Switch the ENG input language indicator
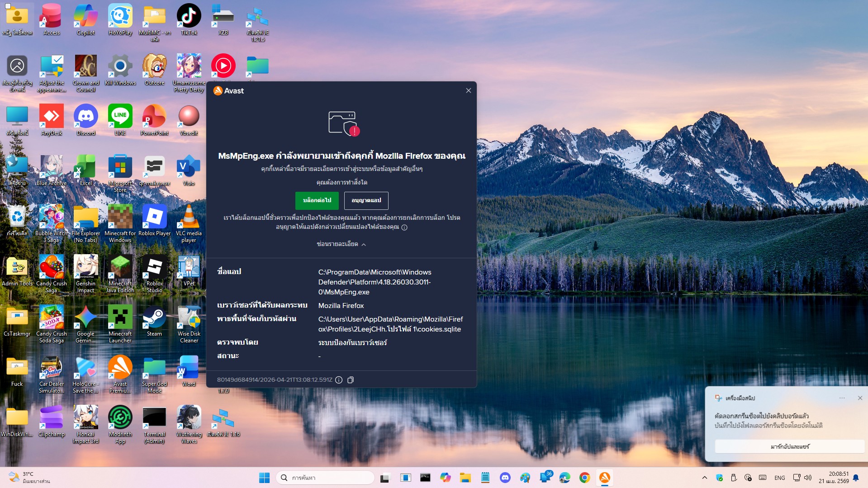868x488 pixels. (779, 478)
